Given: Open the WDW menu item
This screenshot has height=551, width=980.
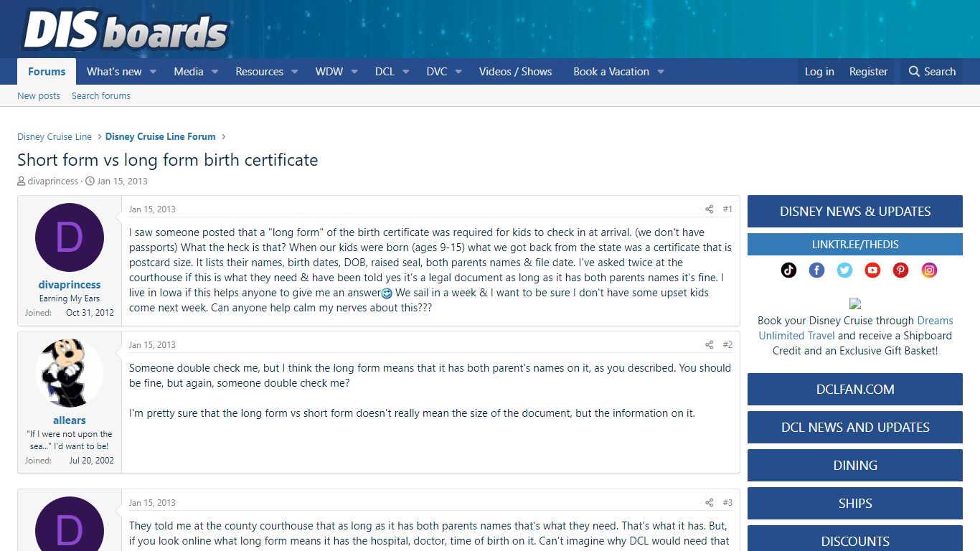Looking at the screenshot, I should tap(329, 72).
